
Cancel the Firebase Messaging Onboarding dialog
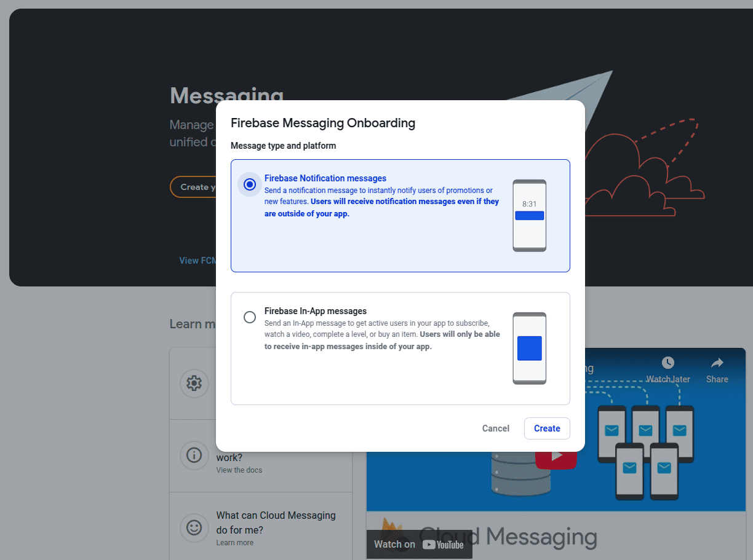pyautogui.click(x=495, y=428)
